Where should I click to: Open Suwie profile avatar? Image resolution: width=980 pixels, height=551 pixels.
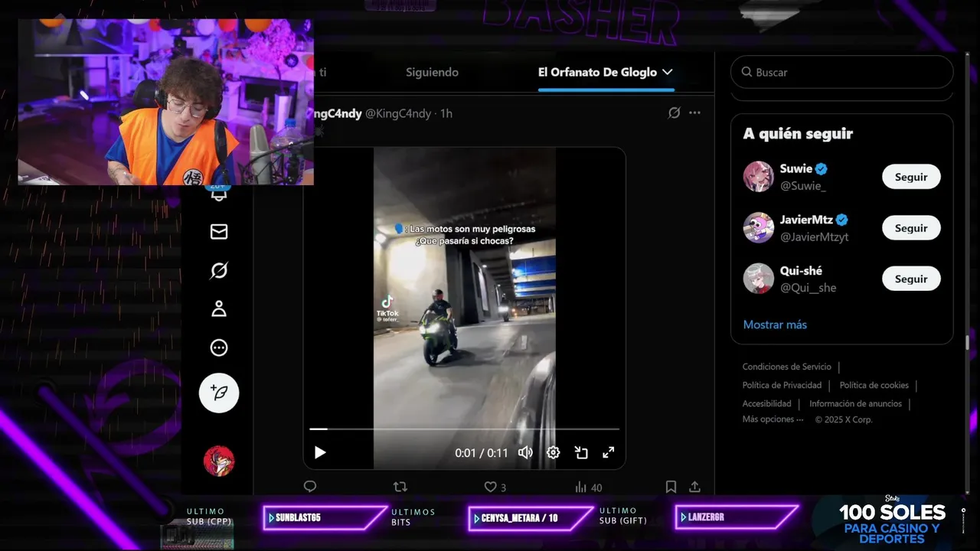[759, 177]
